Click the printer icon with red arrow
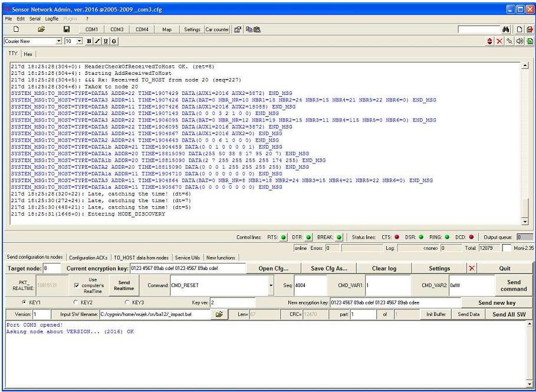 point(530,29)
